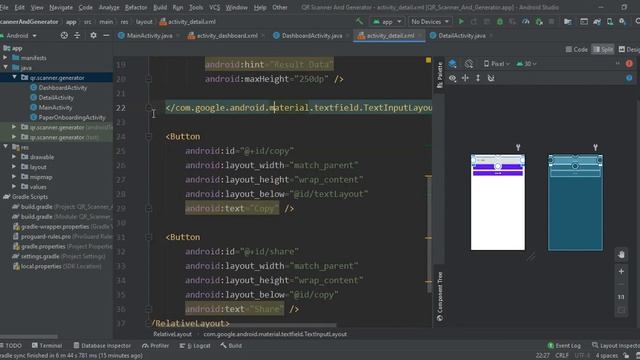Open the Build menu
Image resolution: width=640 pixels, height=360 pixels.
(x=160, y=7)
